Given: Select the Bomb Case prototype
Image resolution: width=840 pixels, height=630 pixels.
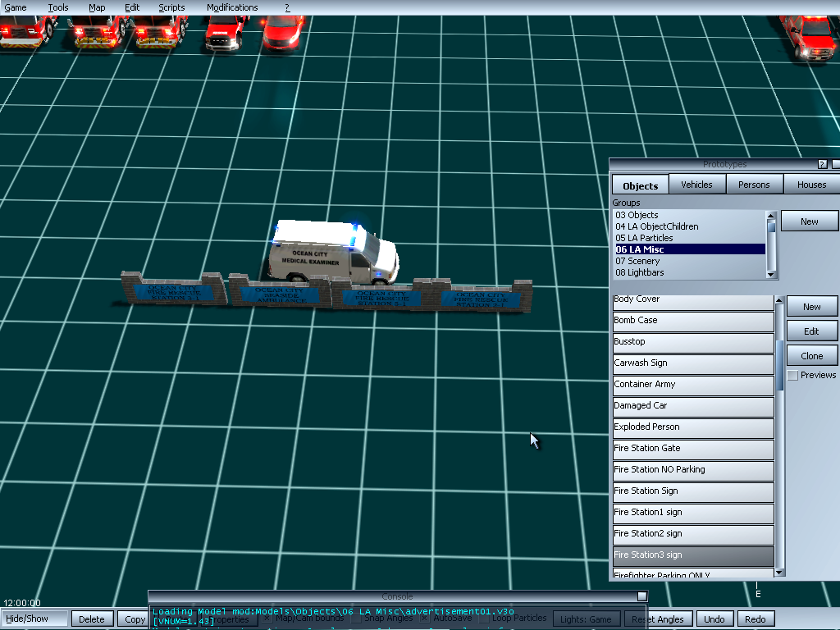Looking at the screenshot, I should tap(693, 322).
